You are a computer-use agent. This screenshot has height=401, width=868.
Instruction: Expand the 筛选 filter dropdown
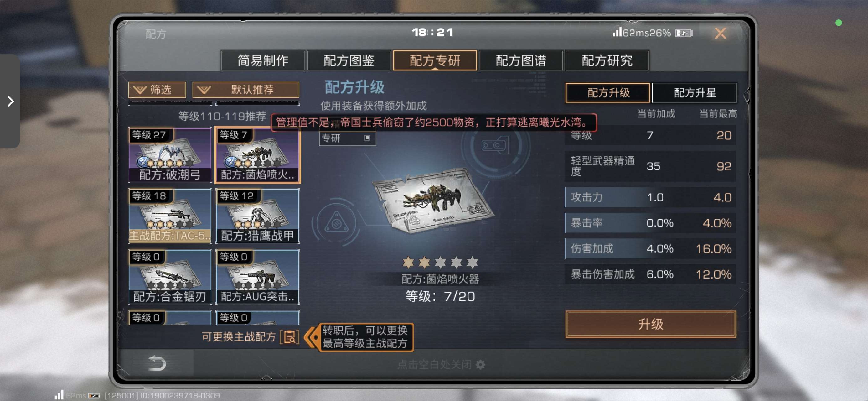(x=157, y=90)
